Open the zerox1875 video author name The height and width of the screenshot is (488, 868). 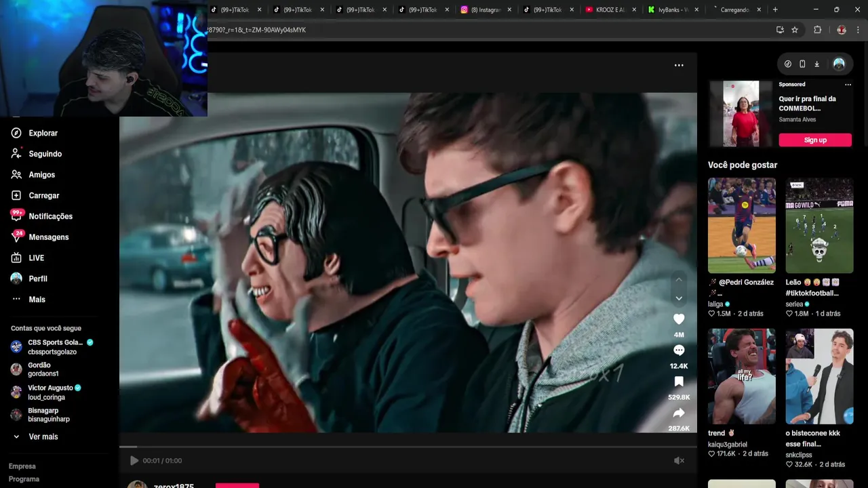174,485
